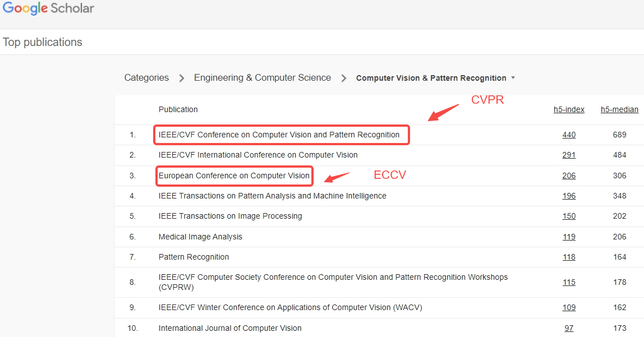Open h5-index 109 for WACV
The width and height of the screenshot is (644, 337).
click(x=569, y=307)
